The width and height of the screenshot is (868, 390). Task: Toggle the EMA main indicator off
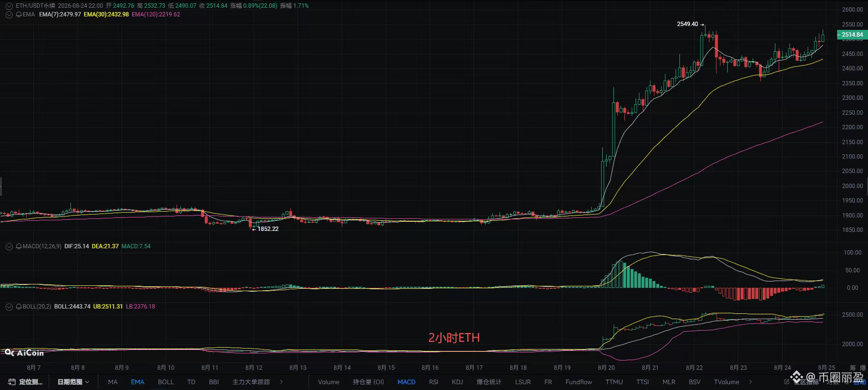point(137,382)
